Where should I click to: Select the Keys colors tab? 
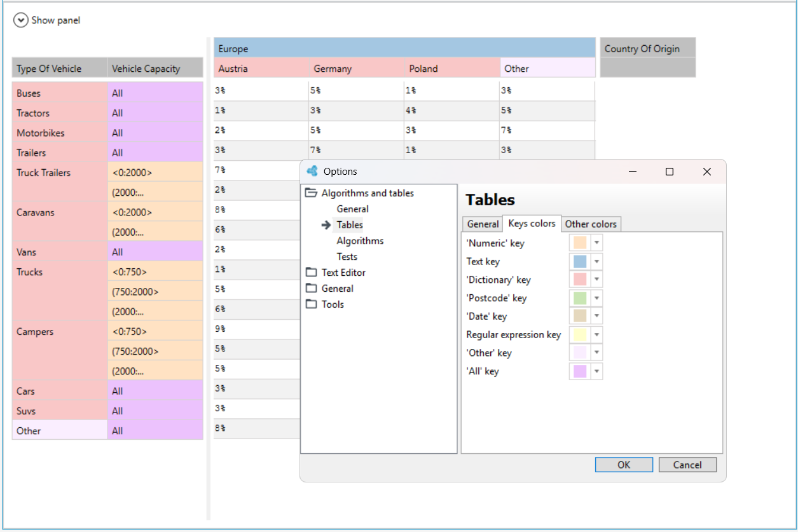coord(532,224)
